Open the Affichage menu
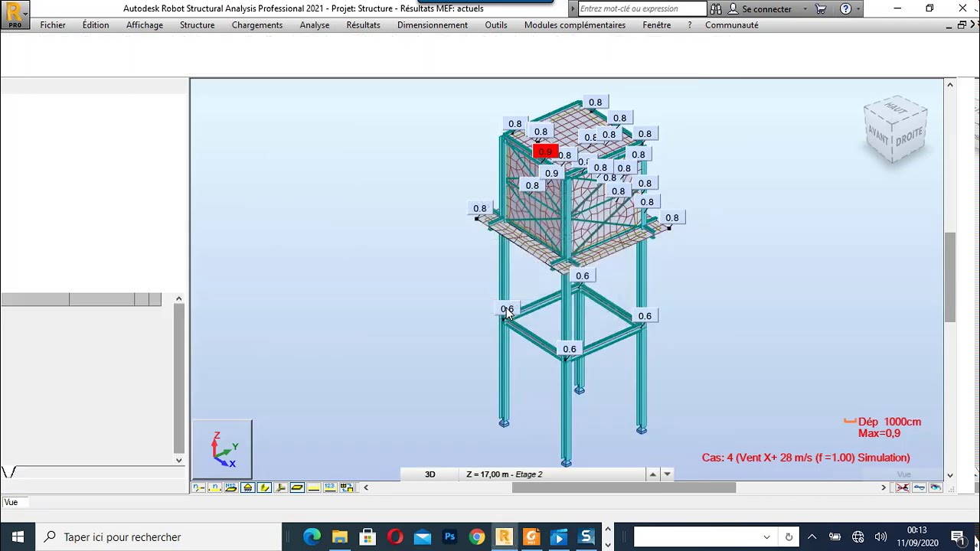The image size is (980, 551). pos(145,25)
